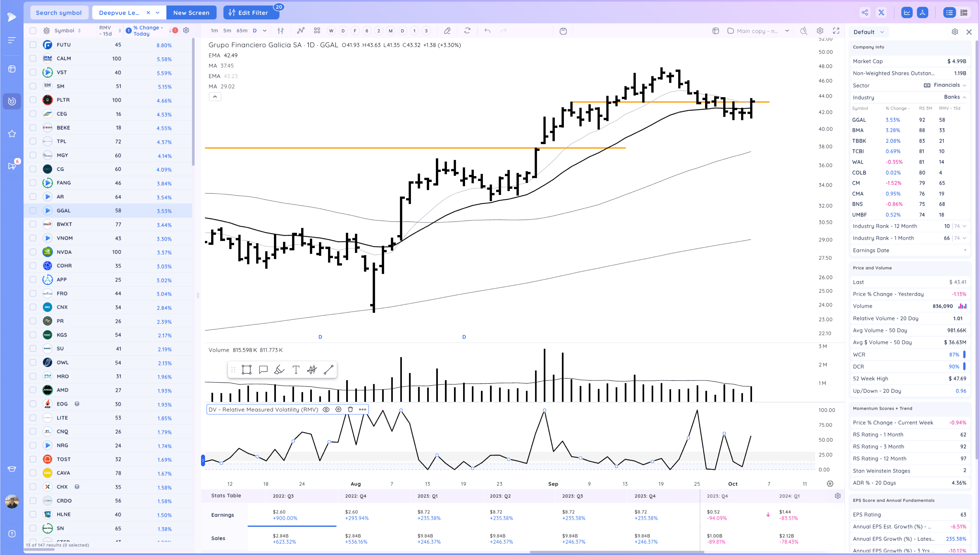Select the 65m timeframe
980x555 pixels.
point(242,31)
